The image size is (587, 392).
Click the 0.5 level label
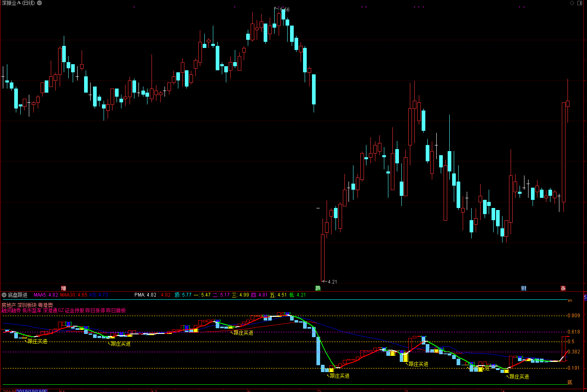pyautogui.click(x=571, y=342)
